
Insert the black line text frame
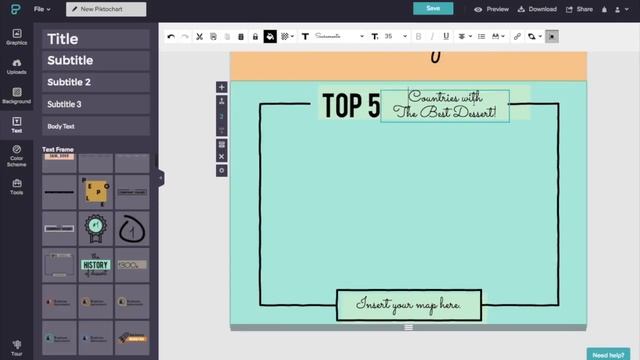coord(59,192)
